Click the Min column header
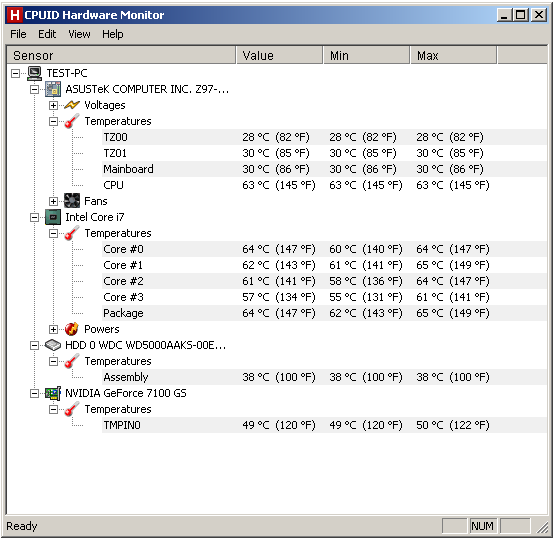This screenshot has height=544, width=557. [x=367, y=55]
